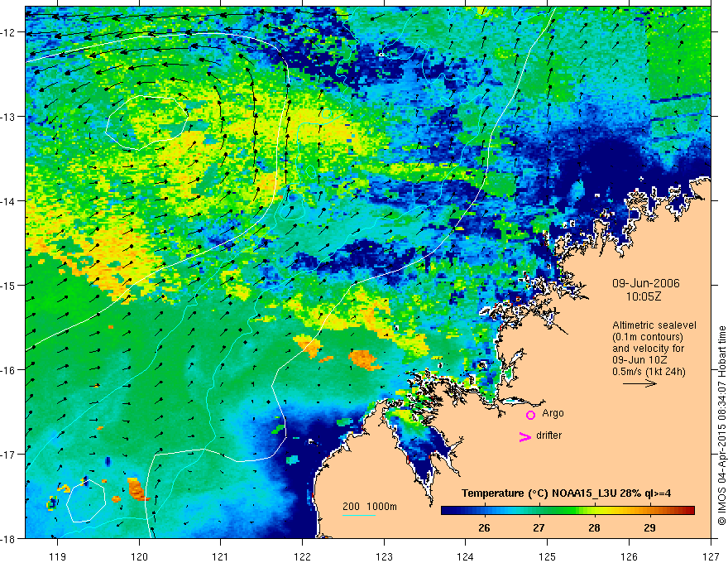
Task: Click the 28 tick label on colorbar
Action: coord(594,527)
